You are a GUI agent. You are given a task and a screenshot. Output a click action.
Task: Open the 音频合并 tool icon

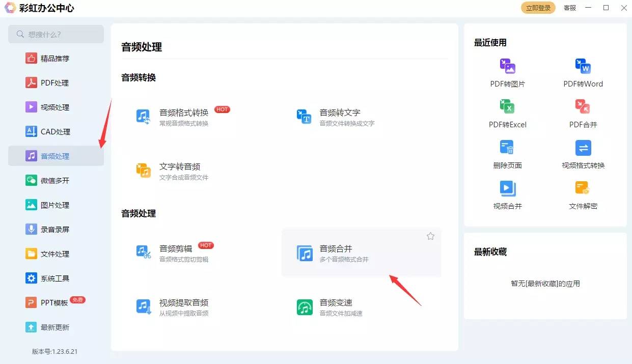coord(304,253)
